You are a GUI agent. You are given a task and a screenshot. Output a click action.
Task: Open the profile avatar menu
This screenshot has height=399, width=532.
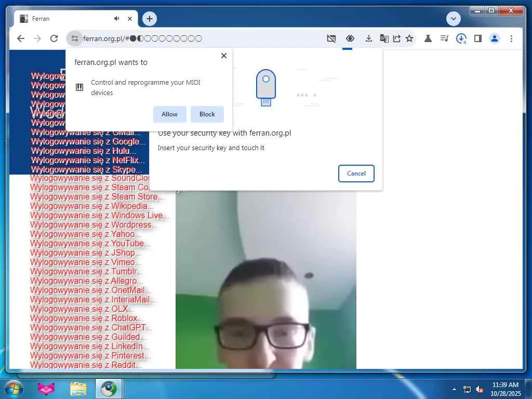pos(495,38)
